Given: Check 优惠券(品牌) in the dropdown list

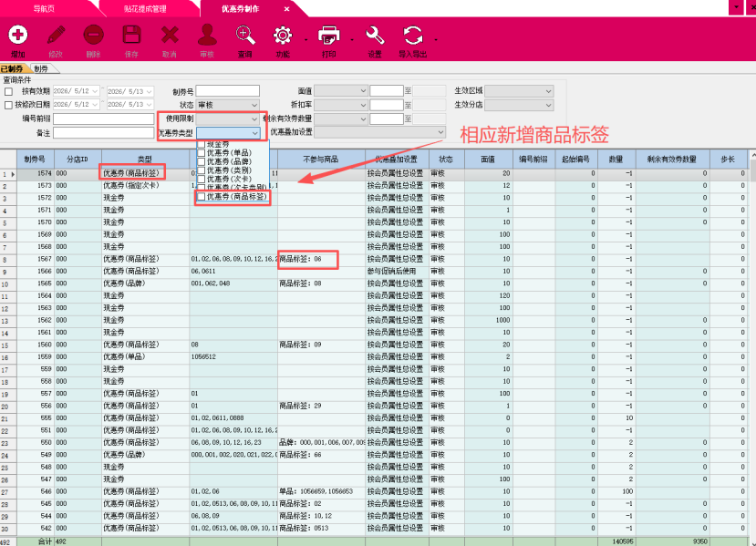Looking at the screenshot, I should pyautogui.click(x=202, y=161).
